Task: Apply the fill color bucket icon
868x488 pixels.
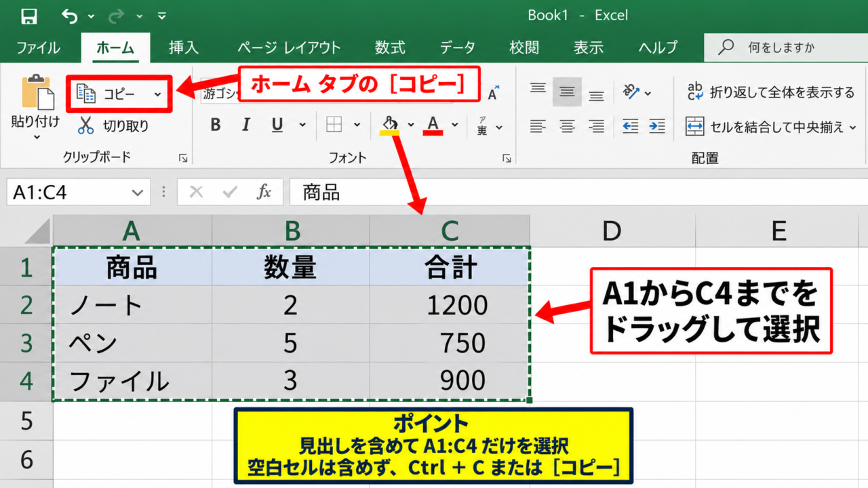Action: click(389, 125)
